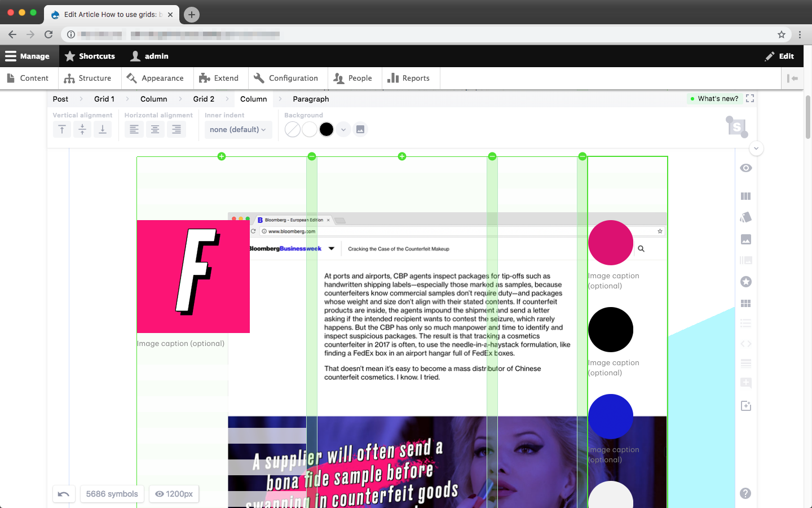Image resolution: width=812 pixels, height=508 pixels.
Task: Bookmark page with star icon
Action: click(x=782, y=34)
